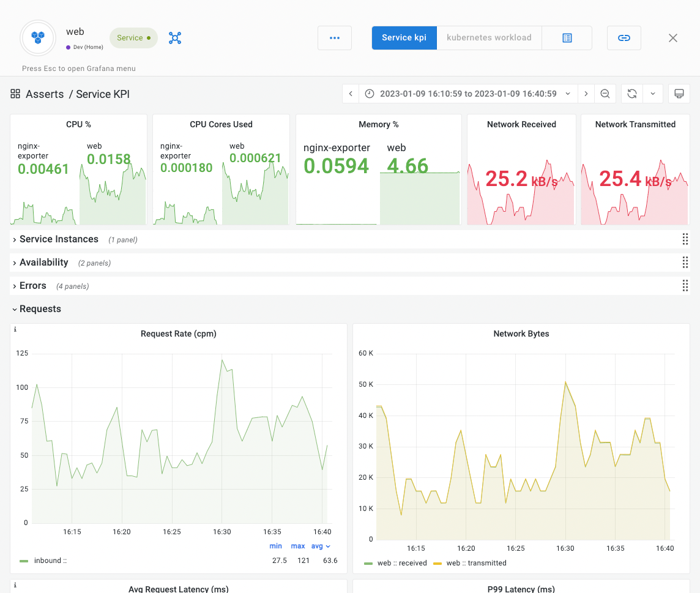
Task: Open the dashboards grid icon beside Asserts
Action: (15, 94)
